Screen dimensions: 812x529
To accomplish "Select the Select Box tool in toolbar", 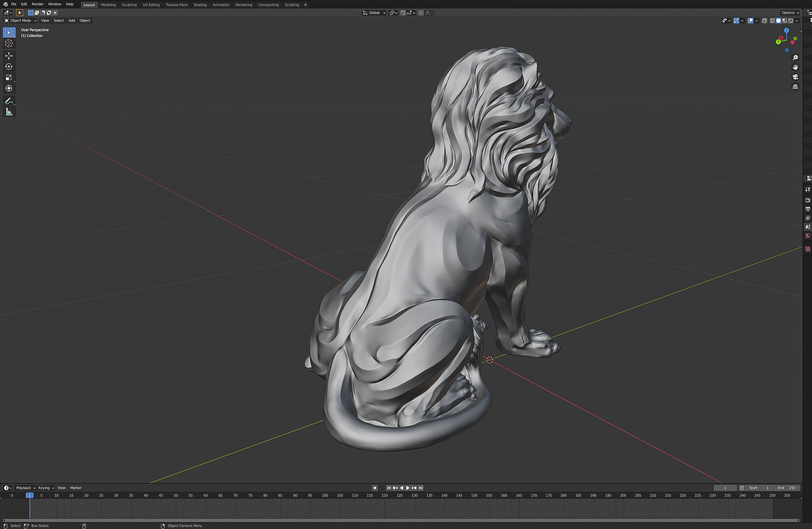I will 9,32.
